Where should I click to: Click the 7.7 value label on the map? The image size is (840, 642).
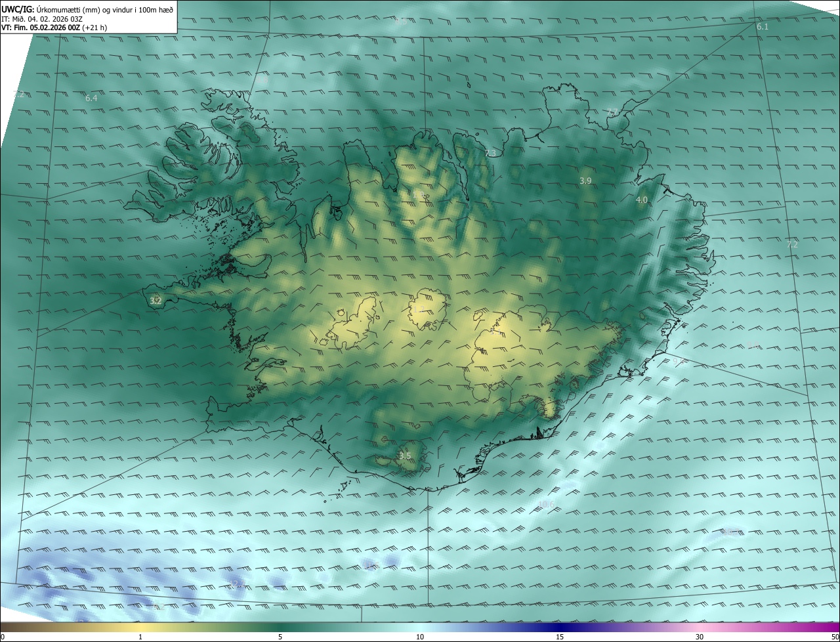click(612, 112)
